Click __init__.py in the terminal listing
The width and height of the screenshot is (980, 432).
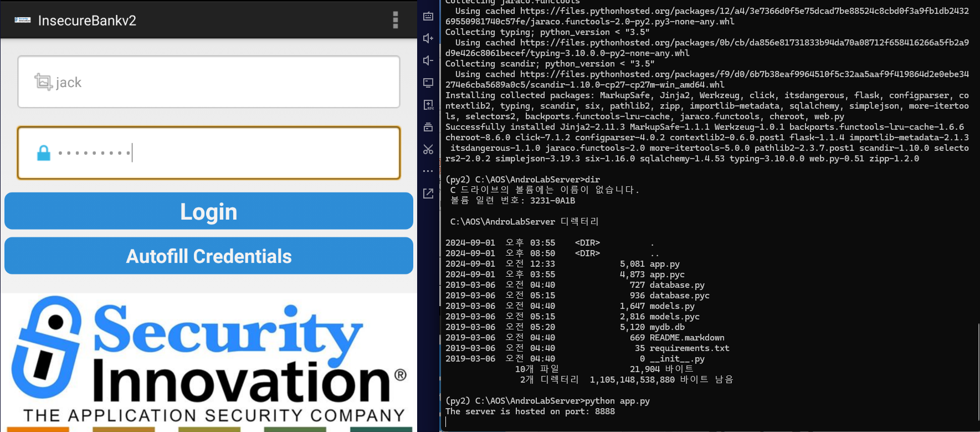click(x=677, y=359)
